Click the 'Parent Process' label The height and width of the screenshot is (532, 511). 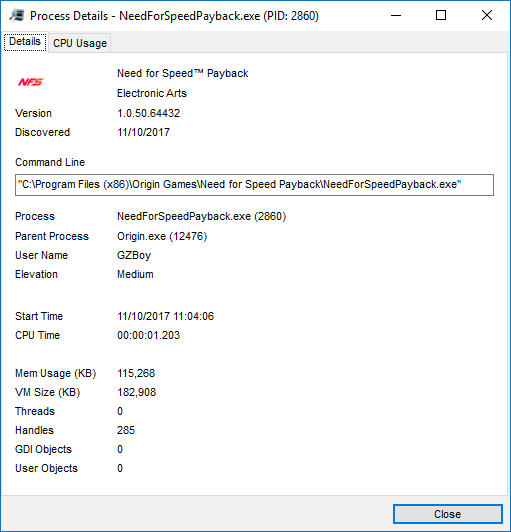tap(52, 236)
